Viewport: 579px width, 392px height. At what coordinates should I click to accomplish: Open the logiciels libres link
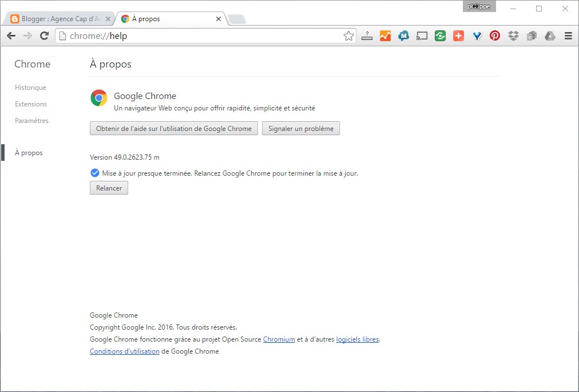click(358, 339)
